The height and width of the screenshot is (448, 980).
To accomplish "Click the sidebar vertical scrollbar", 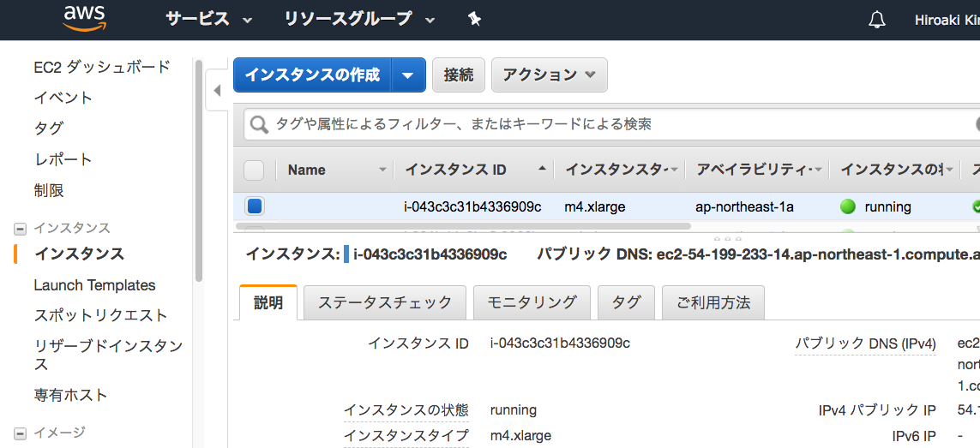I will (x=199, y=169).
